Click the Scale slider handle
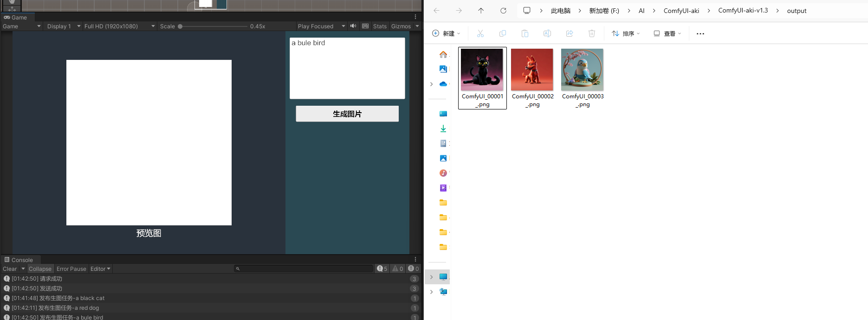 [x=180, y=26]
